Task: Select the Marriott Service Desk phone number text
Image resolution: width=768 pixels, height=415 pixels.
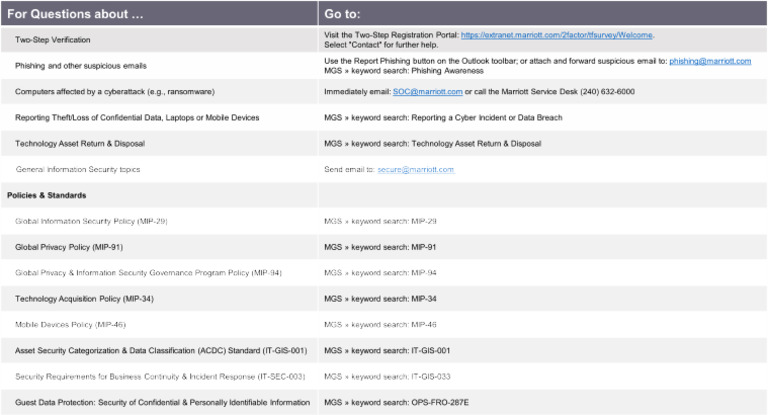Action: (607, 92)
